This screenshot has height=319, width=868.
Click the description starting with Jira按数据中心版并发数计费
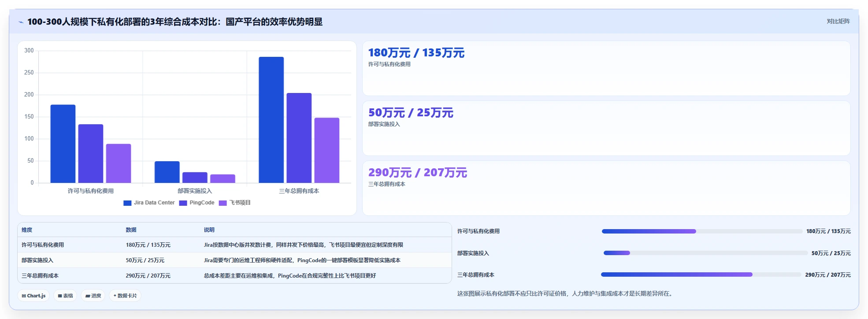304,245
